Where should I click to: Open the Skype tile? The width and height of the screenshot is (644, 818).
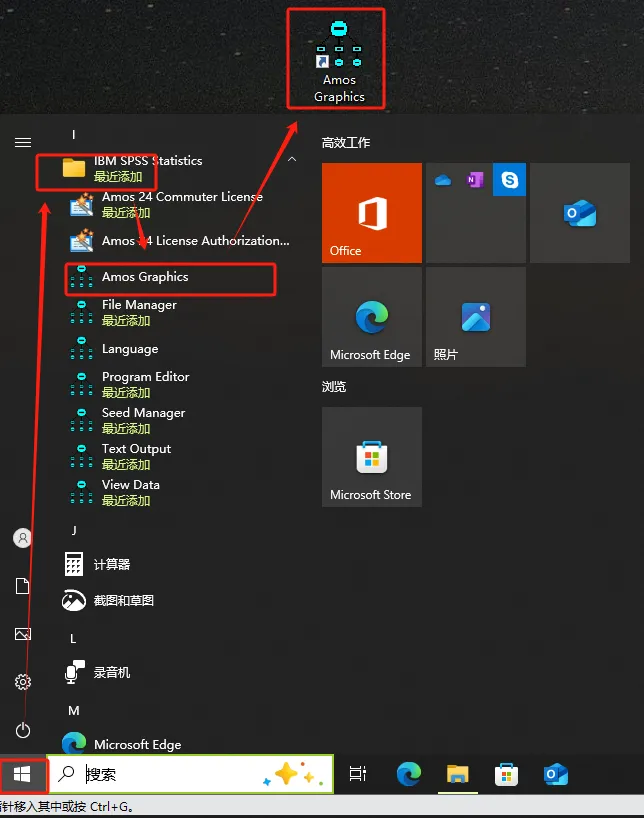509,179
